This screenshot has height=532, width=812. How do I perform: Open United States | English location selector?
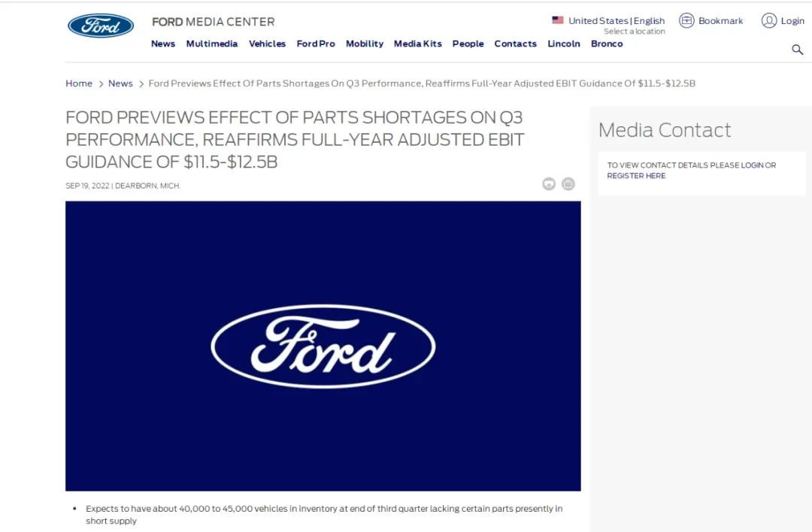[617, 21]
